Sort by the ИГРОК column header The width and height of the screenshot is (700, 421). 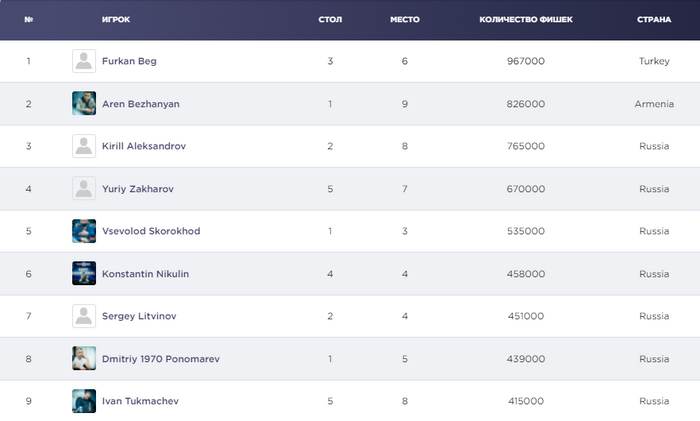click(116, 19)
